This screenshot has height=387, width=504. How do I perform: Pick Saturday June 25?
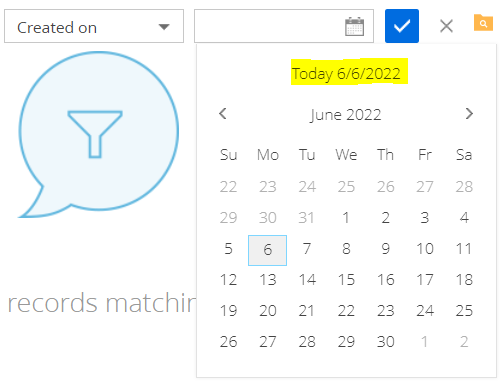[464, 311]
